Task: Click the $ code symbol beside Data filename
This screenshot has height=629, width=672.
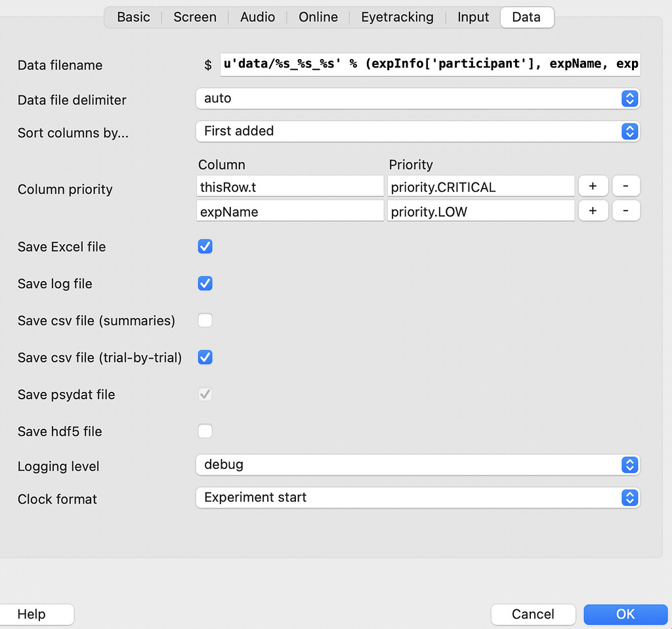Action: (x=208, y=64)
